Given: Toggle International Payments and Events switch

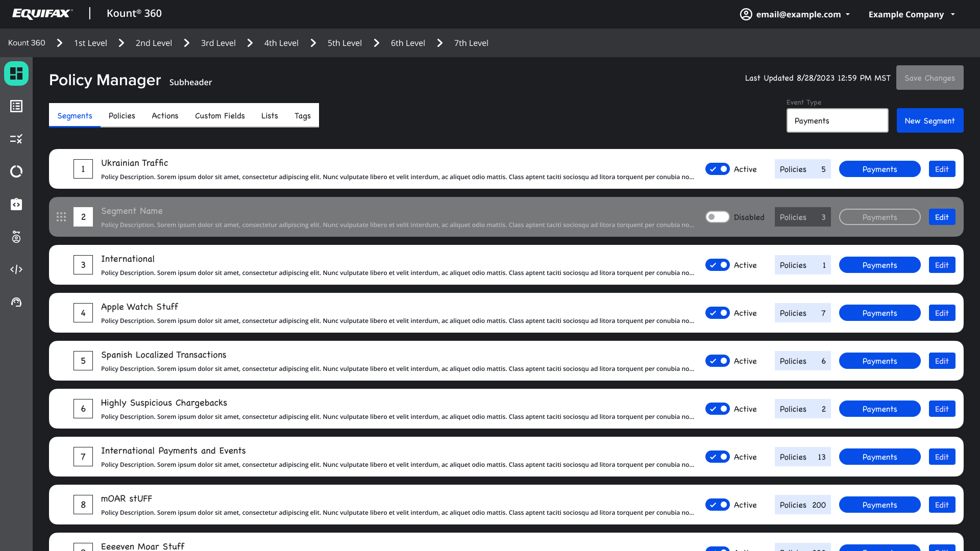Looking at the screenshot, I should (718, 457).
